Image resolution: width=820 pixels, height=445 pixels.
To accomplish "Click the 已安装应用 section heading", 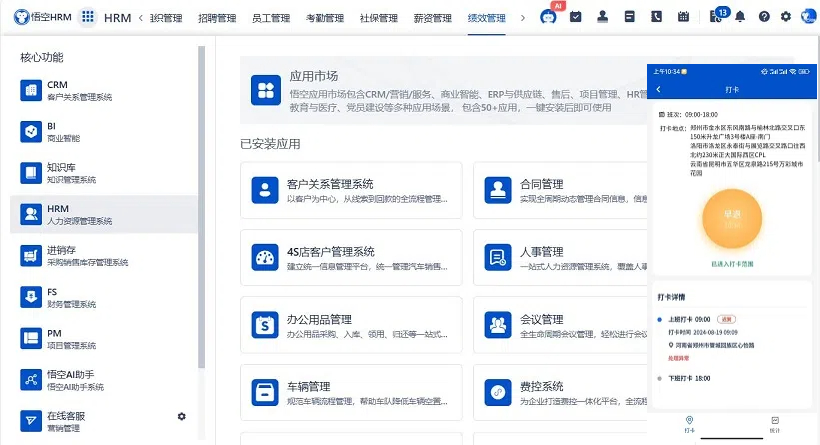I will pyautogui.click(x=270, y=144).
